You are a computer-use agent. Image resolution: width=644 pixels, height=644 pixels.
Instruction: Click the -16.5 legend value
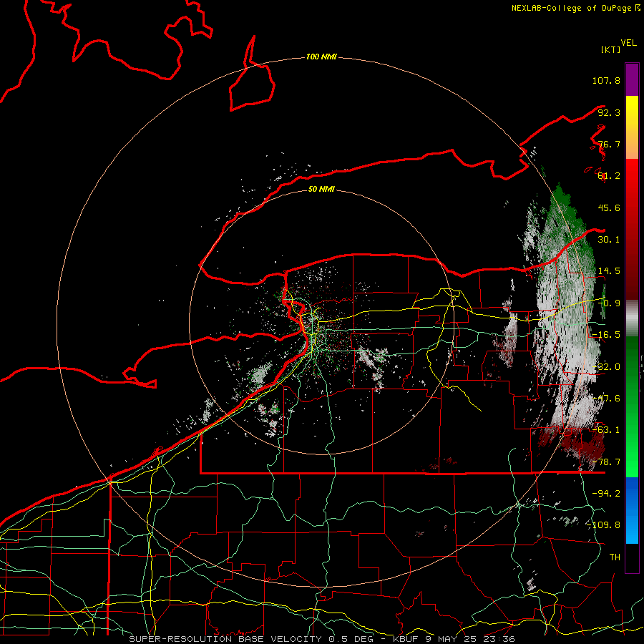point(606,335)
